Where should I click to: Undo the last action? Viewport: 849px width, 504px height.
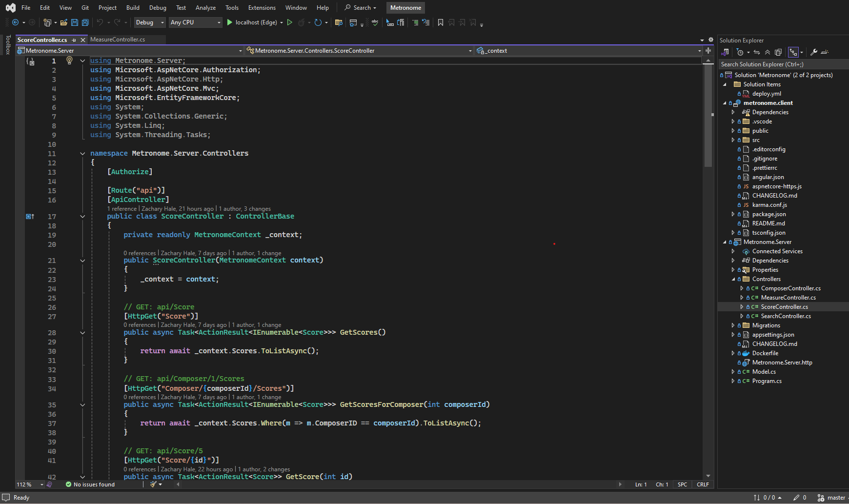click(101, 22)
